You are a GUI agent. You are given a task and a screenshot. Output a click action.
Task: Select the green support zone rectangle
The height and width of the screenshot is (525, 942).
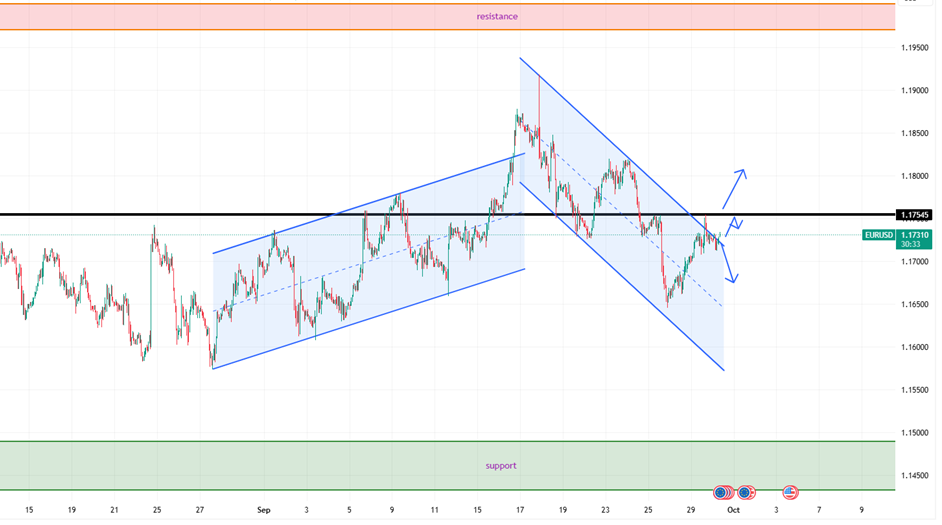pyautogui.click(x=300, y=466)
